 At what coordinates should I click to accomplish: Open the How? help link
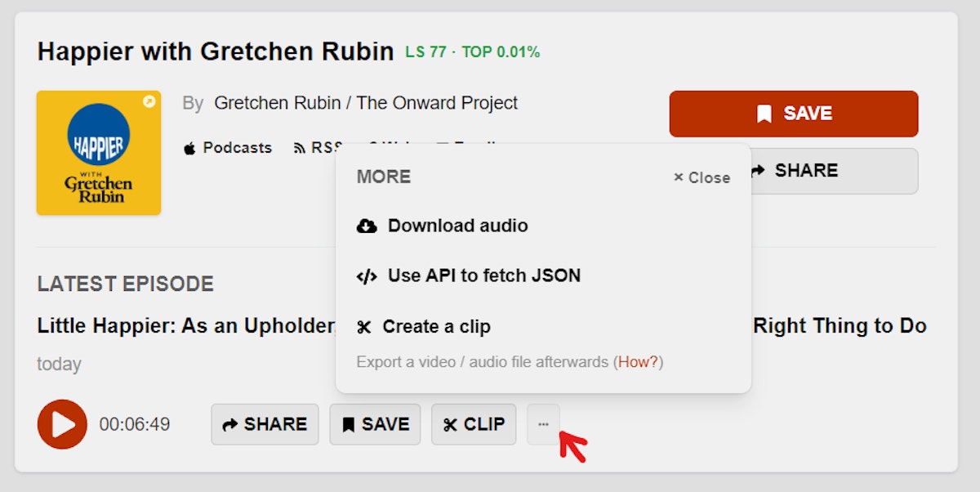point(638,361)
